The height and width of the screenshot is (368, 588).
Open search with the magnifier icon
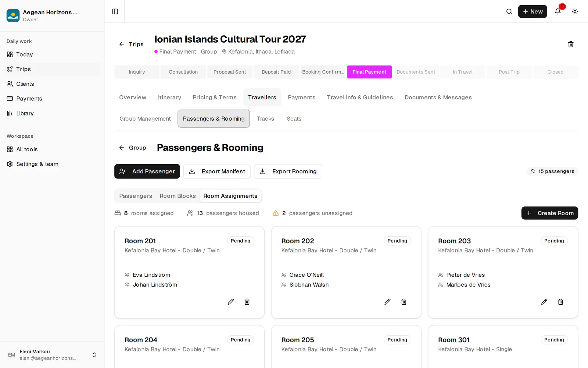[509, 11]
